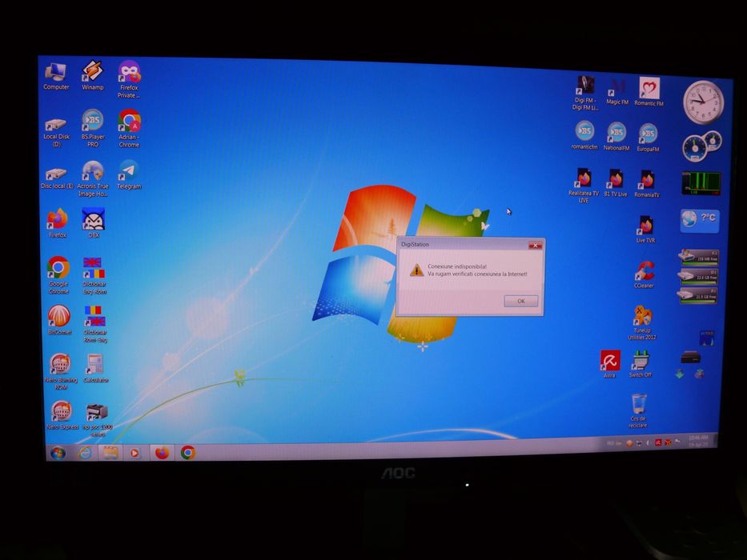Select the TuneUp Utilities 2012 shortcut

pos(642,323)
